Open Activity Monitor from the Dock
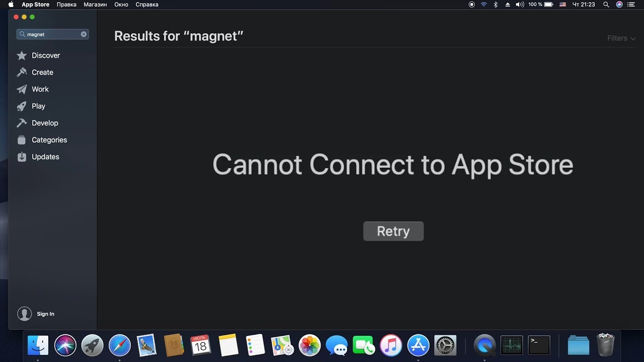644x362 pixels. coord(512,345)
